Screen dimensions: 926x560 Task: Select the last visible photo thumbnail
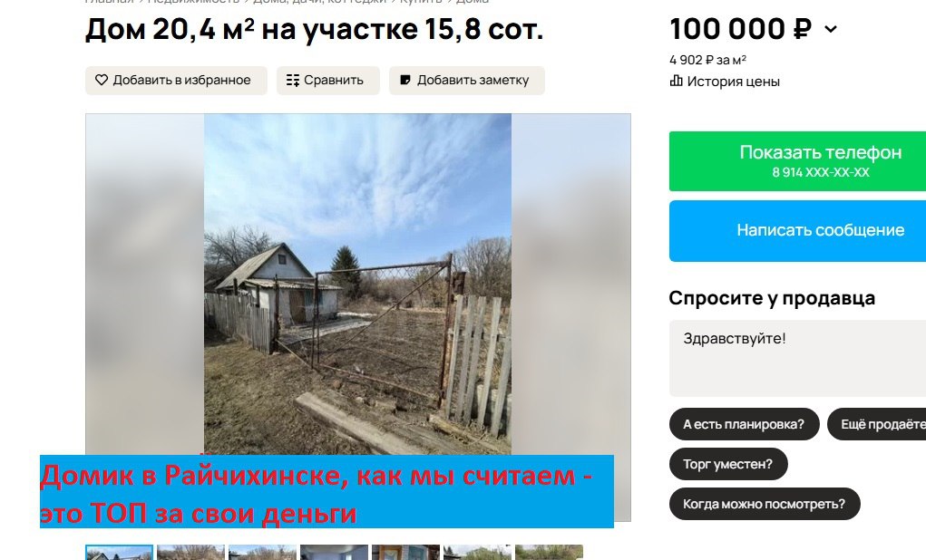point(549,553)
